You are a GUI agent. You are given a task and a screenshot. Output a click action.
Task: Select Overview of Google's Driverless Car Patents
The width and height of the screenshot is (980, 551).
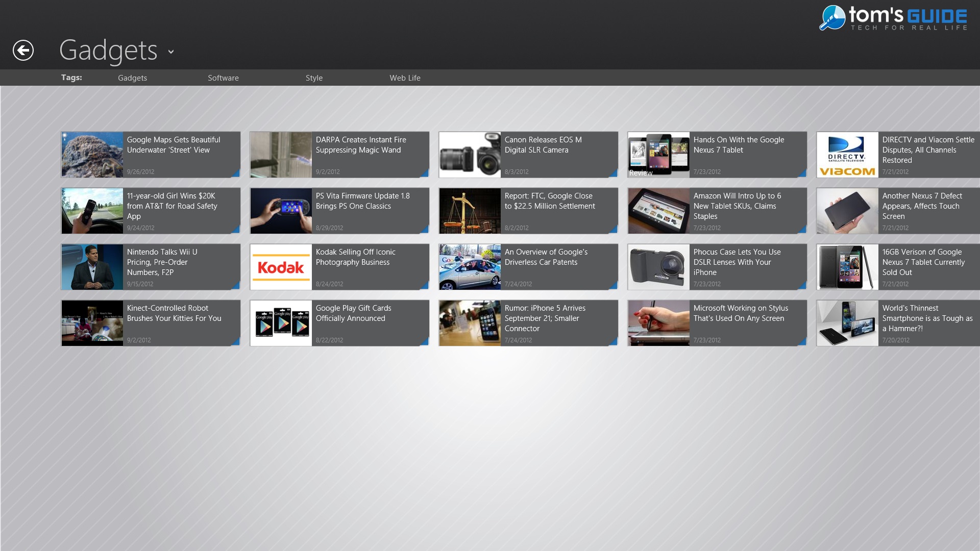click(546, 257)
